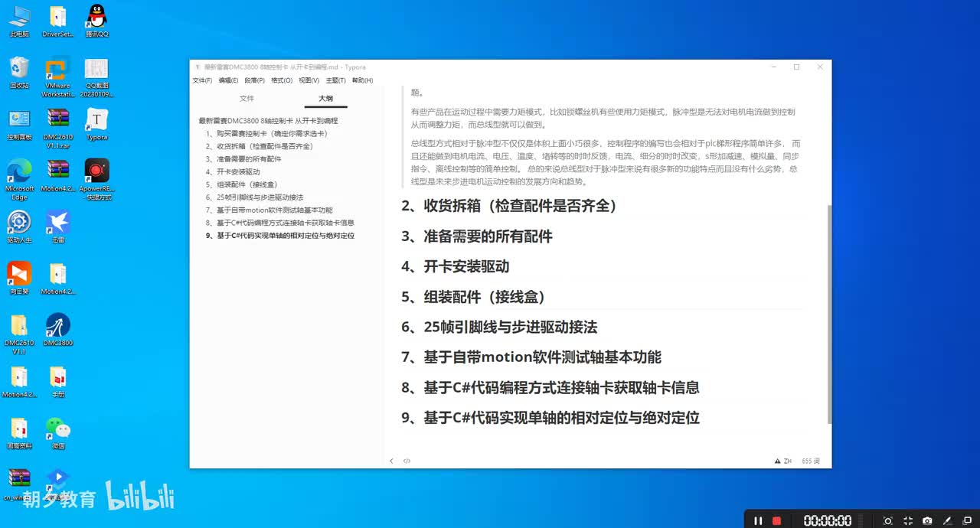Launch DMC3800 desktop application
980x528 pixels.
57,330
